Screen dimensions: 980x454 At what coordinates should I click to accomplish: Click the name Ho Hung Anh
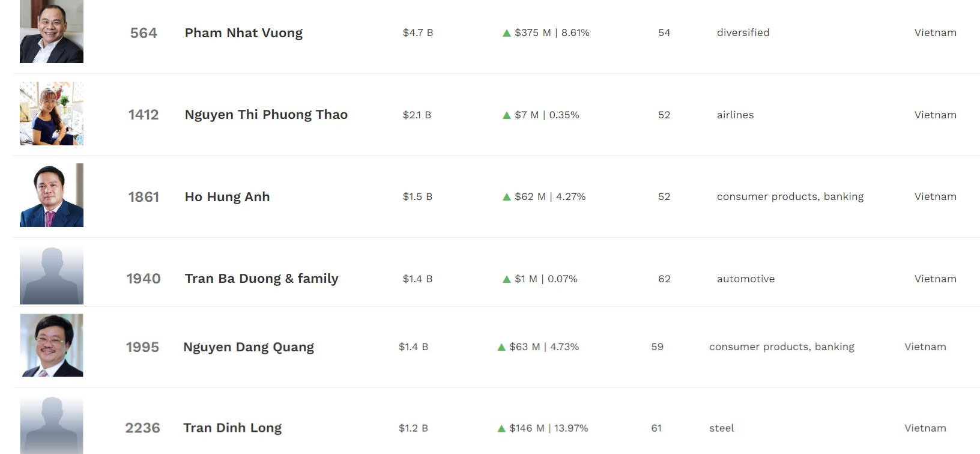[227, 197]
